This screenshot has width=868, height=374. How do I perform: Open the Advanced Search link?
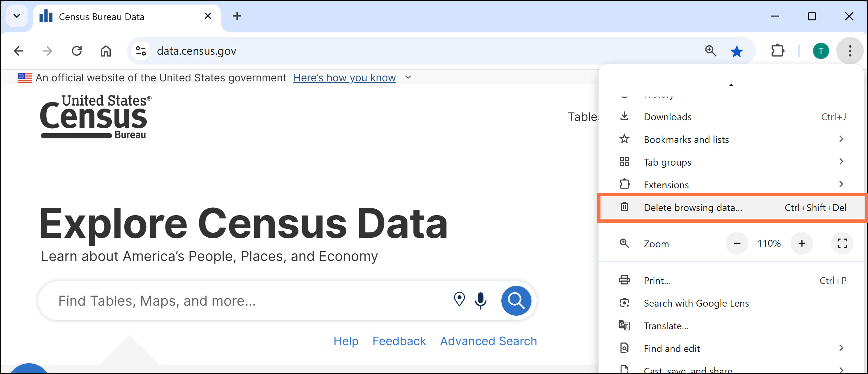(488, 341)
